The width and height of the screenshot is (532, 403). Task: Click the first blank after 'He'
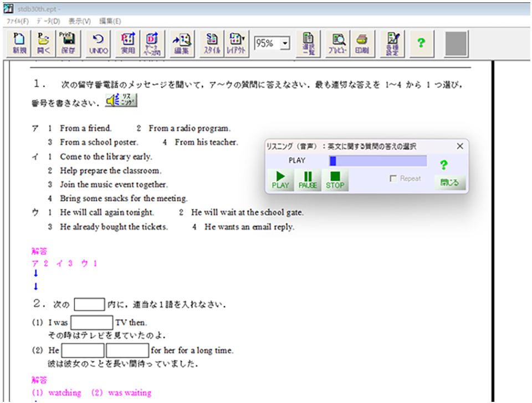[x=83, y=350]
